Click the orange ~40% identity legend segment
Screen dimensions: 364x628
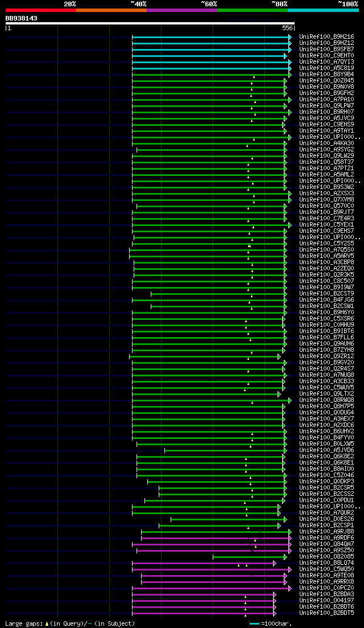pos(111,10)
